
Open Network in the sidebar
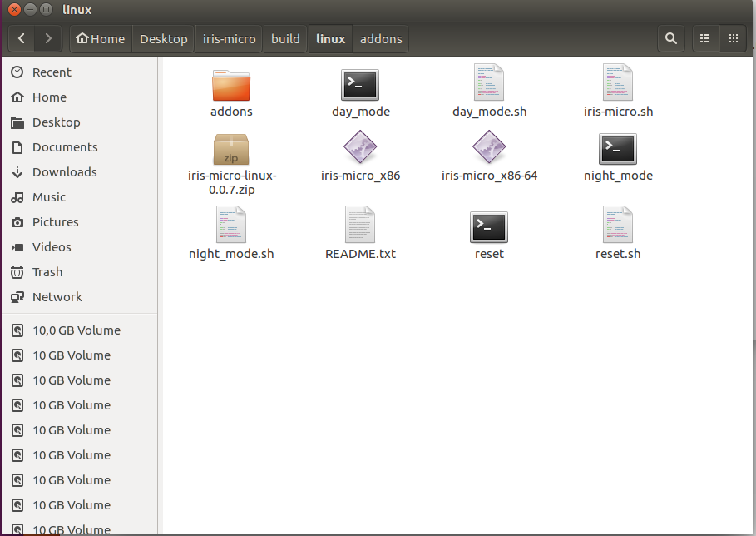click(80, 297)
